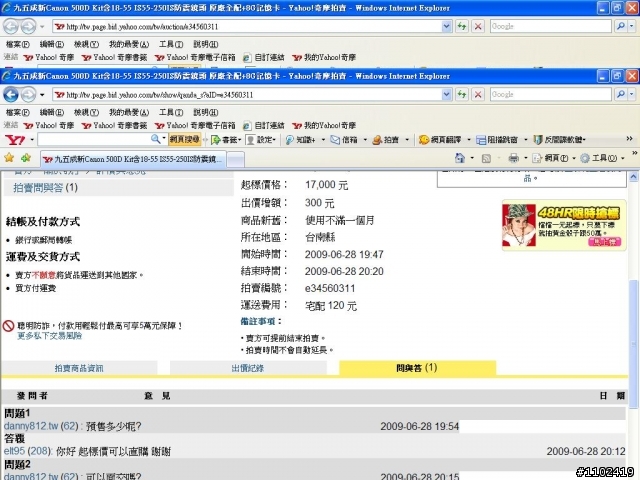Expand the Home button dropdown arrow

pos(472,158)
